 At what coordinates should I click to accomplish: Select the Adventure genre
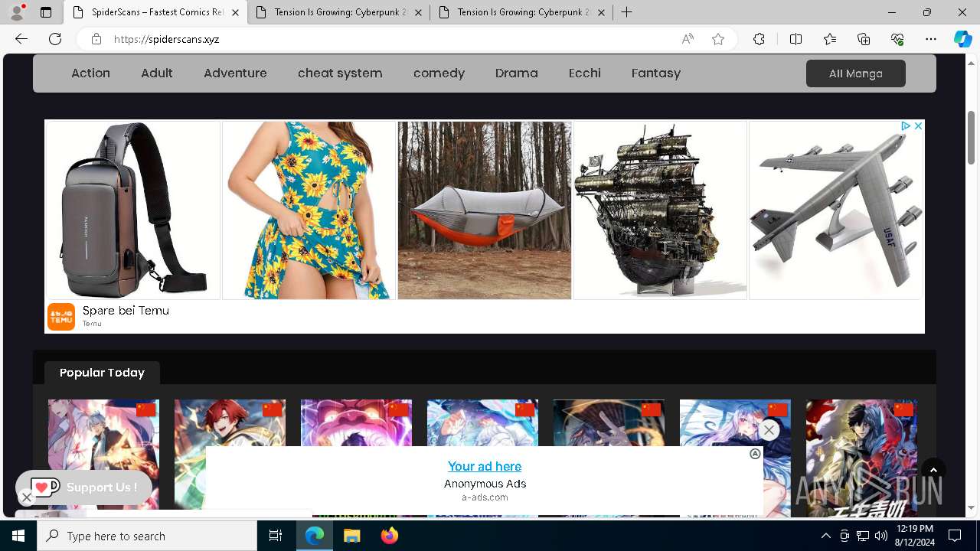(x=235, y=73)
